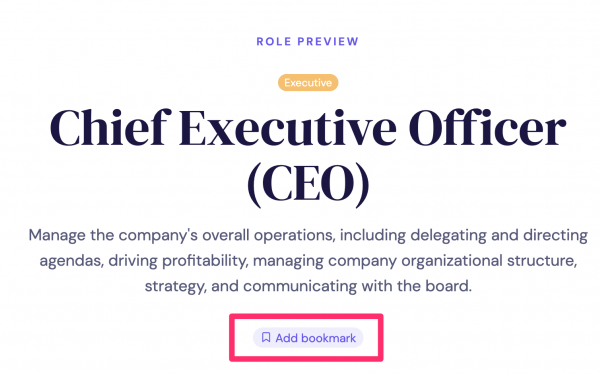Image resolution: width=600 pixels, height=374 pixels.
Task: Click the bookmark outline icon
Action: [266, 337]
